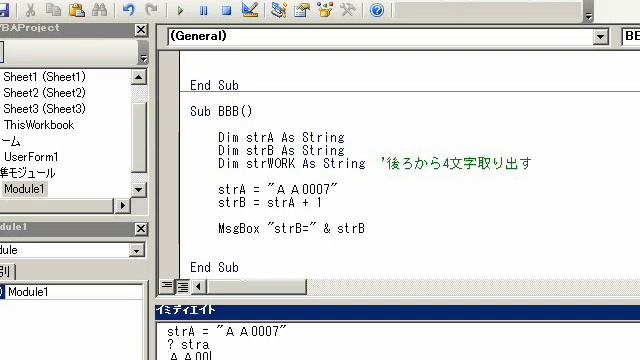Run the macro with the play icon

[x=180, y=10]
